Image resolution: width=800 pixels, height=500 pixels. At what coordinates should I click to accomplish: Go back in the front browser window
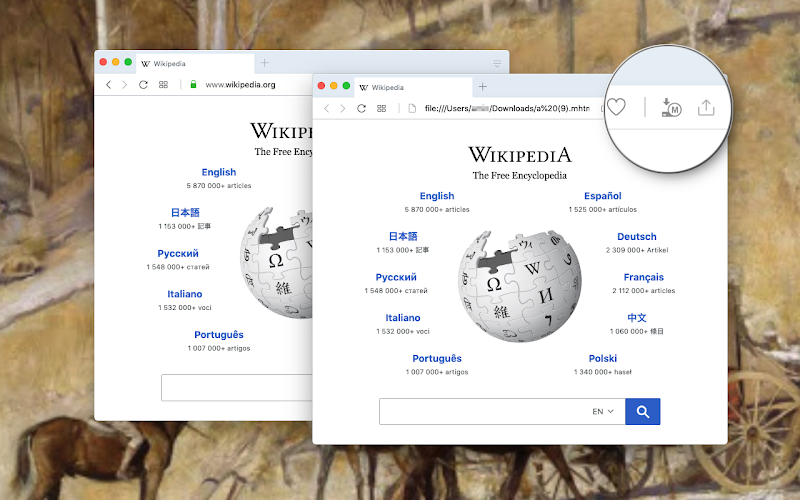[x=327, y=108]
